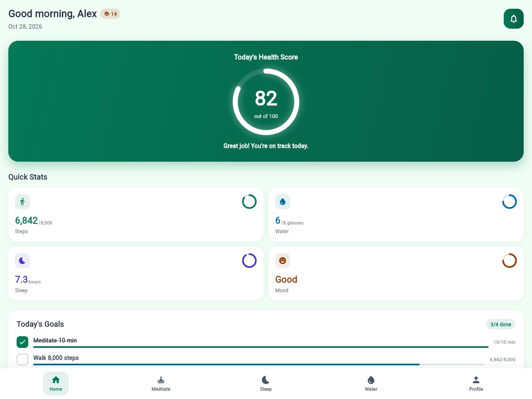
Task: Click the smiley face icon on Mood card
Action: point(283,261)
